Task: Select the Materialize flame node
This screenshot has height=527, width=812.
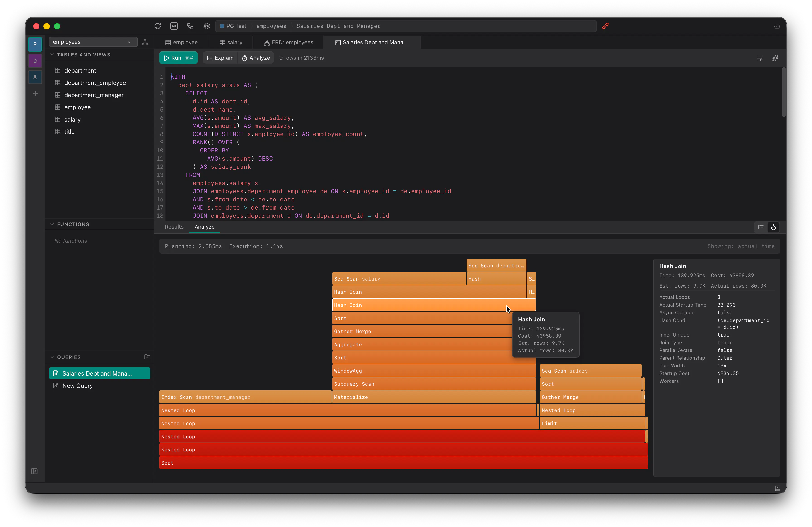Action: [x=434, y=397]
